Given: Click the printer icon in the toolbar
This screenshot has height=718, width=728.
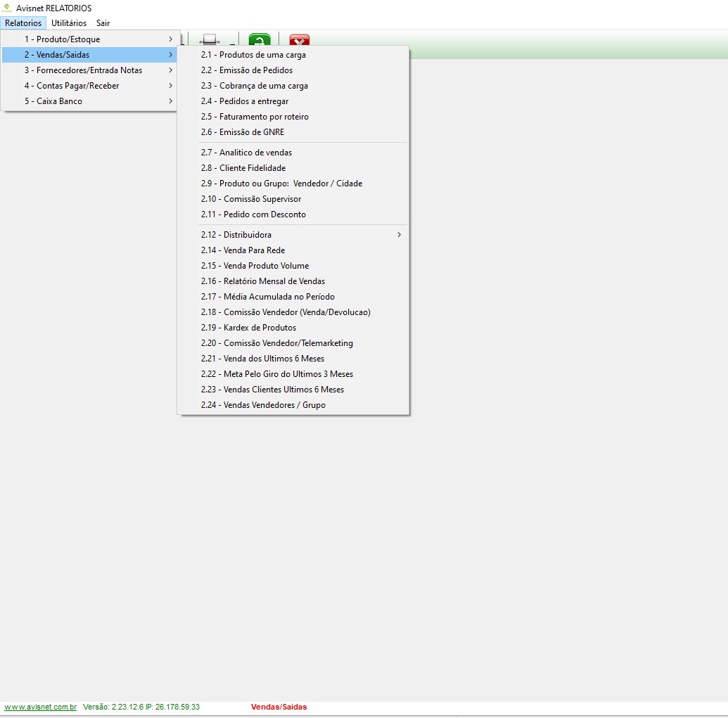Looking at the screenshot, I should pyautogui.click(x=210, y=39).
